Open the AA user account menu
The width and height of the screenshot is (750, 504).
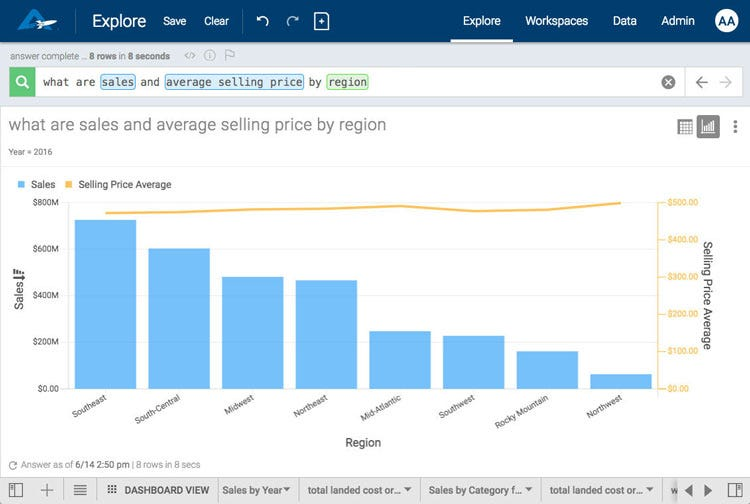[727, 21]
